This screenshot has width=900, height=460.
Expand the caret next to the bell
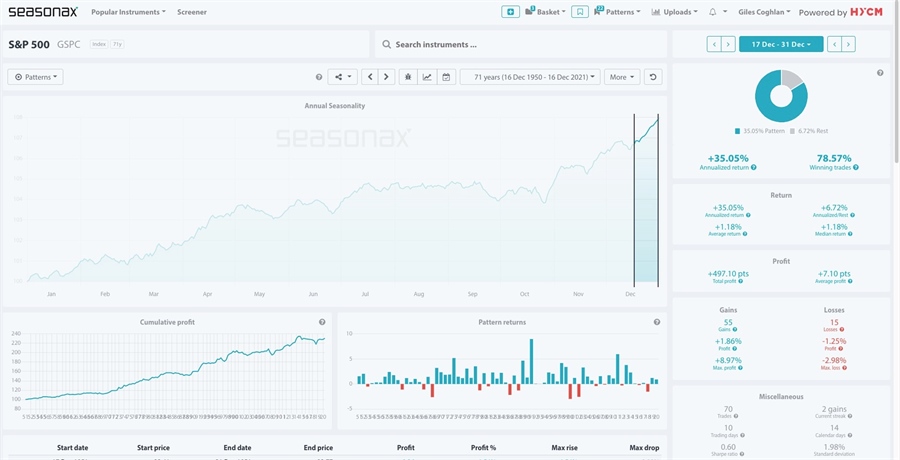point(725,11)
